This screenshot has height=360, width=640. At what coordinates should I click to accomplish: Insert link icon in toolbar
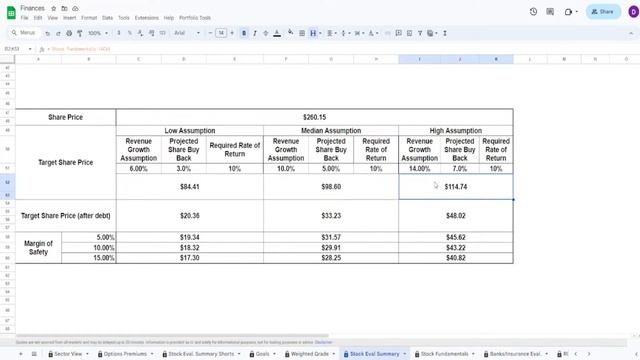(x=387, y=33)
